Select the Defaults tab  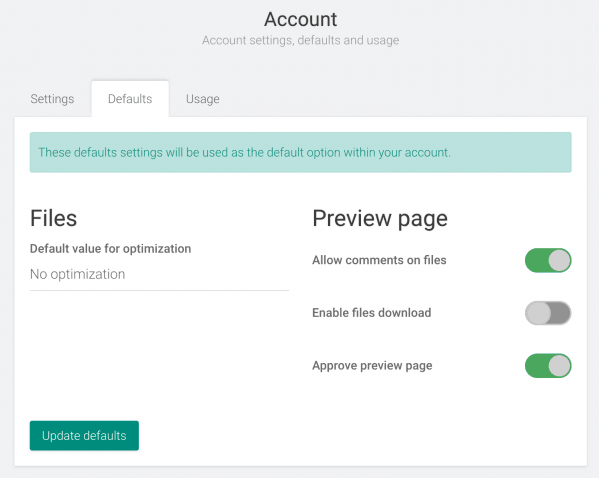pos(130,99)
